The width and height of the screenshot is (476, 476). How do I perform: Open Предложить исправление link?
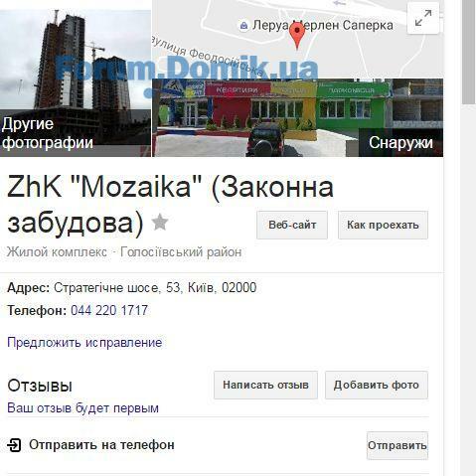(84, 342)
